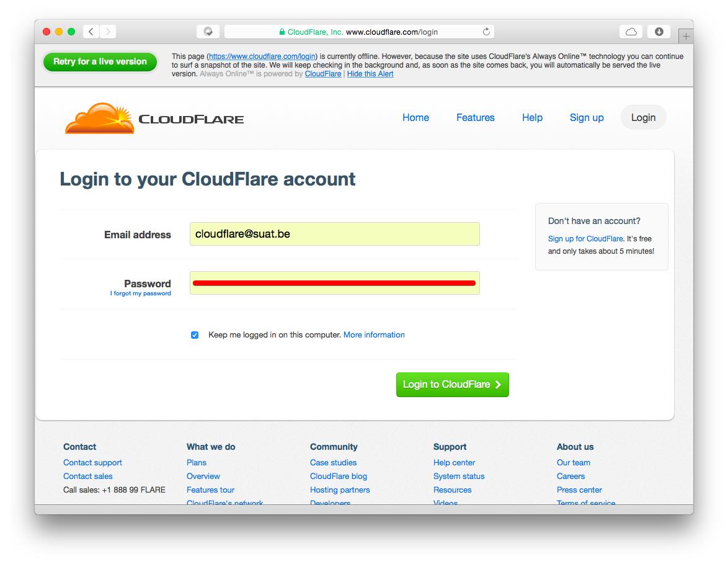
Task: Open Overview footer link
Action: pyautogui.click(x=203, y=476)
